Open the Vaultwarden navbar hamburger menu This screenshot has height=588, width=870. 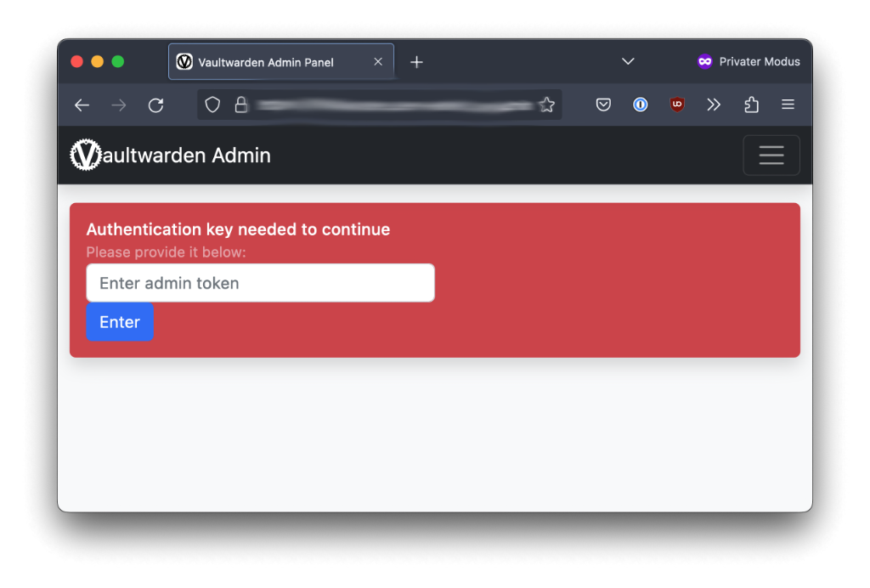point(771,155)
